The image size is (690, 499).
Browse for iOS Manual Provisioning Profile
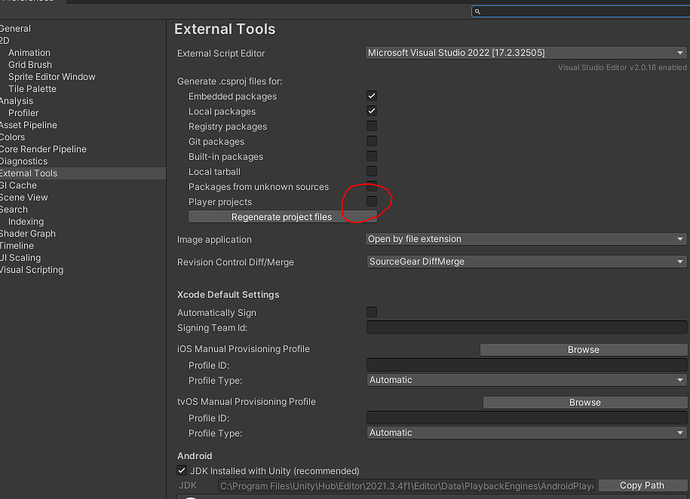(583, 350)
